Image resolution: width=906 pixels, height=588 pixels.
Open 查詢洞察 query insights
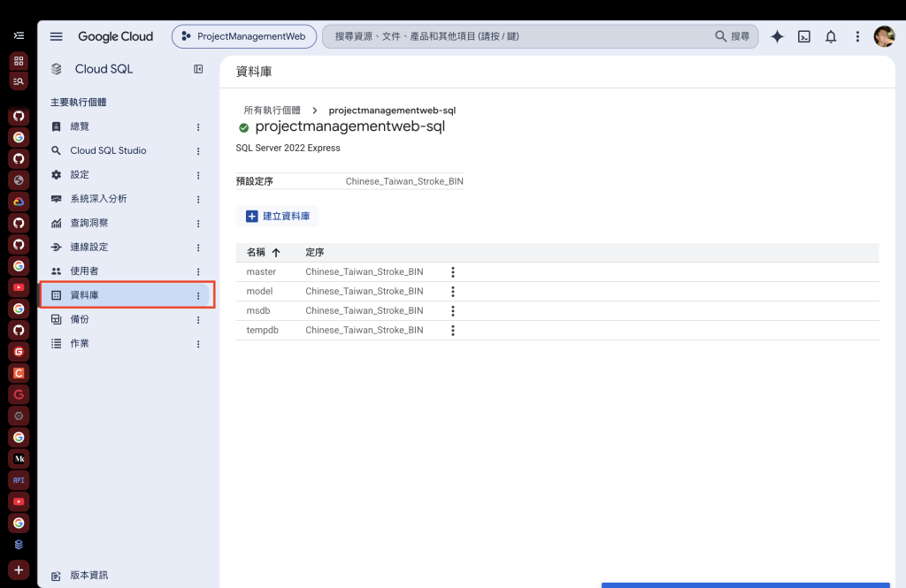[89, 223]
